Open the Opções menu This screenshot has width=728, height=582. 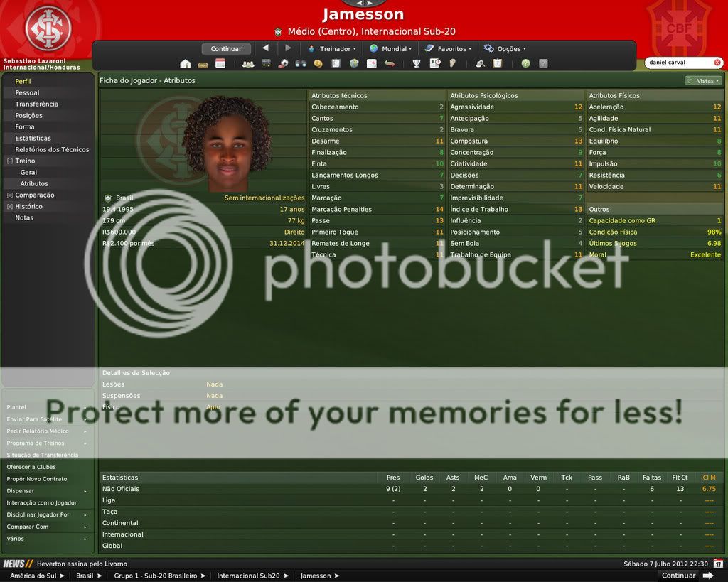tap(505, 49)
